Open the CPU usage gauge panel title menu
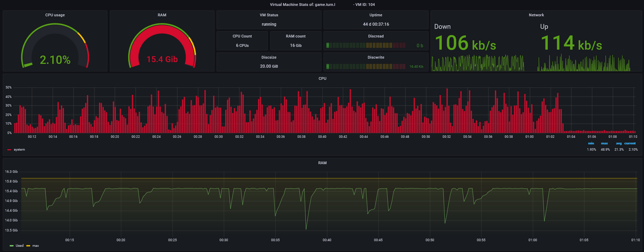Viewport: 644px width, 252px height. click(x=55, y=15)
